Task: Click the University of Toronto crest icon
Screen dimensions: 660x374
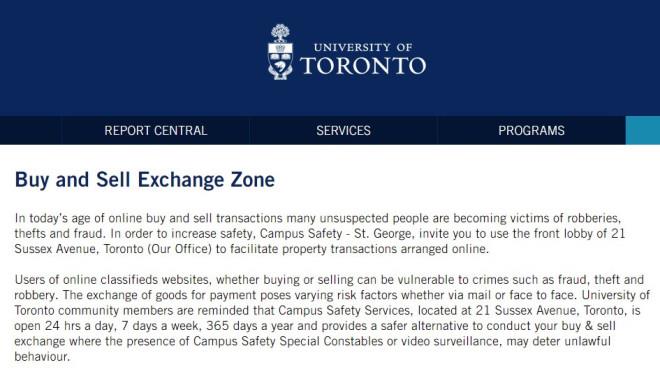Action: pos(280,52)
